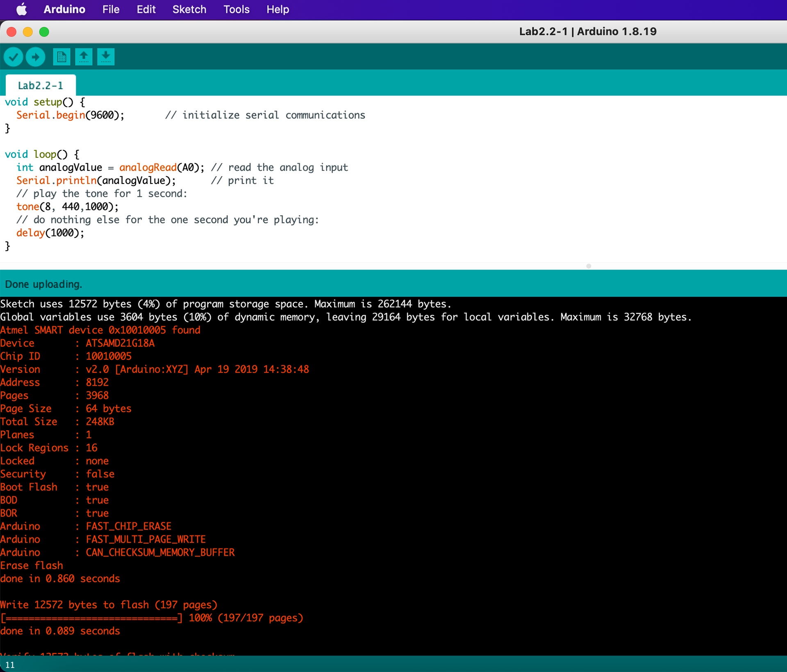Image resolution: width=787 pixels, height=672 pixels.
Task: Click 'Atmel SMART device 0x10010005 found' line
Action: (x=100, y=330)
